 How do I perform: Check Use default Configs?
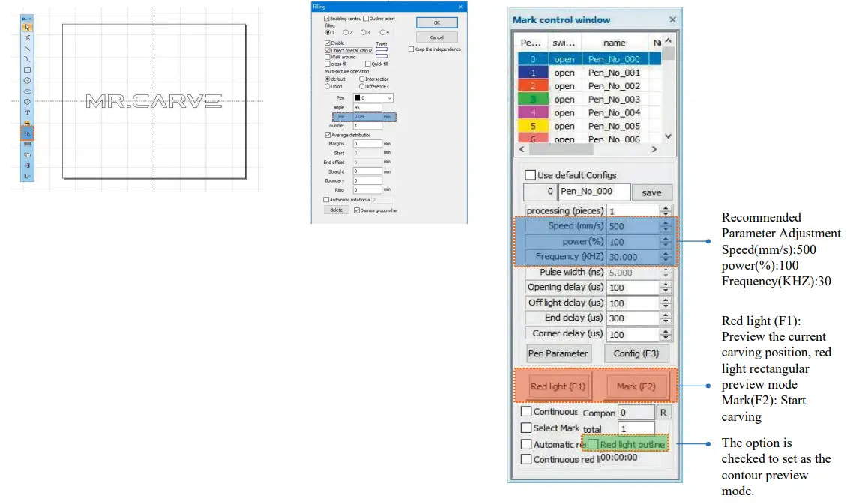click(531, 174)
